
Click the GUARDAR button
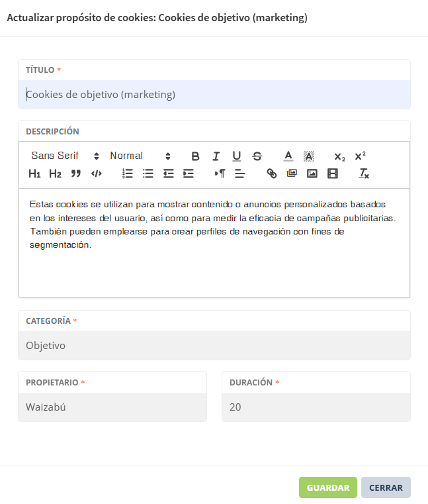click(327, 487)
